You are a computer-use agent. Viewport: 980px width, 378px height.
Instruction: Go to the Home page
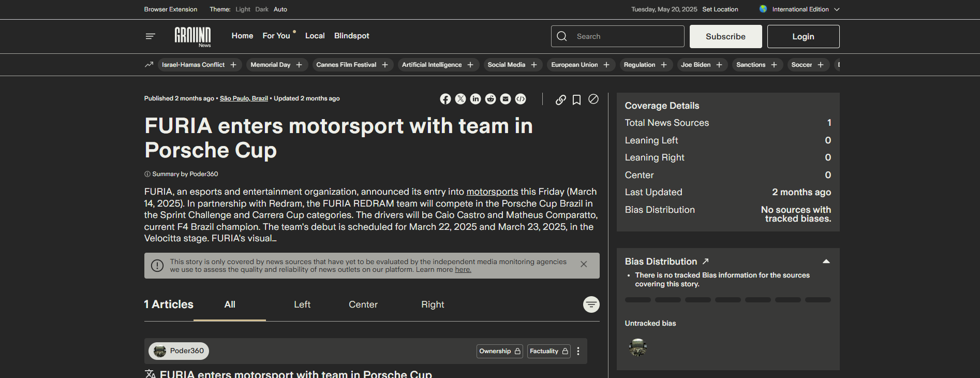(x=242, y=36)
